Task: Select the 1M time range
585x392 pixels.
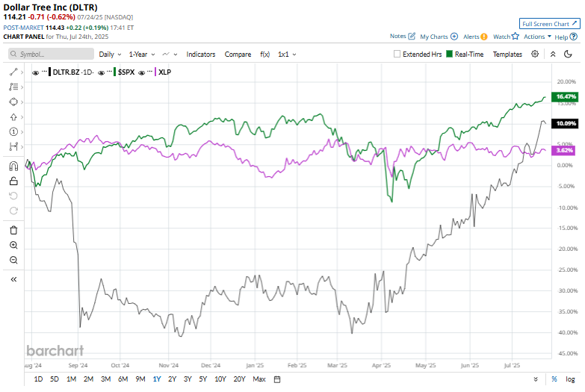Action: click(71, 379)
